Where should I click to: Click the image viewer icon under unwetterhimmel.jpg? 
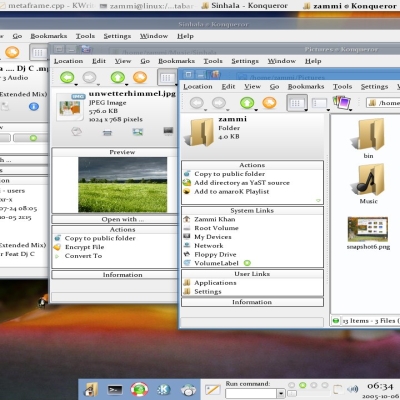[137, 132]
